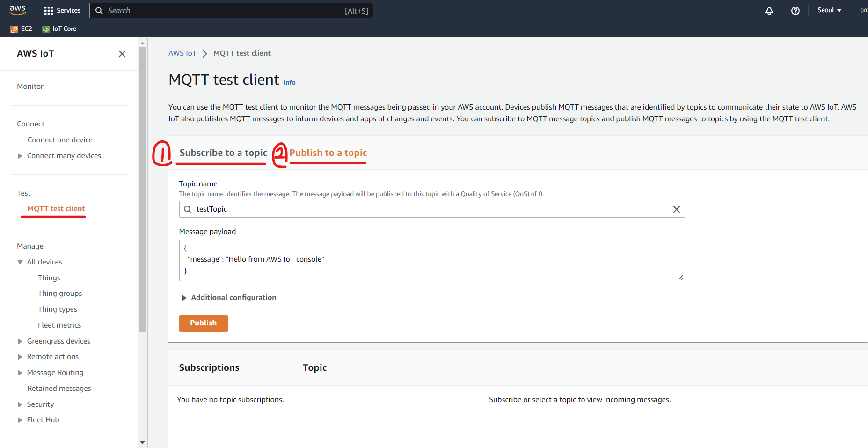Expand Connect many devices
The width and height of the screenshot is (868, 448).
tap(20, 156)
